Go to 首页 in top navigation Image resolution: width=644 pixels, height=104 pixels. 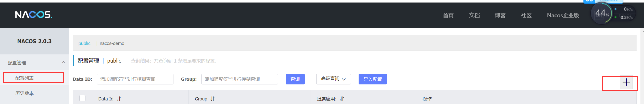pyautogui.click(x=448, y=16)
